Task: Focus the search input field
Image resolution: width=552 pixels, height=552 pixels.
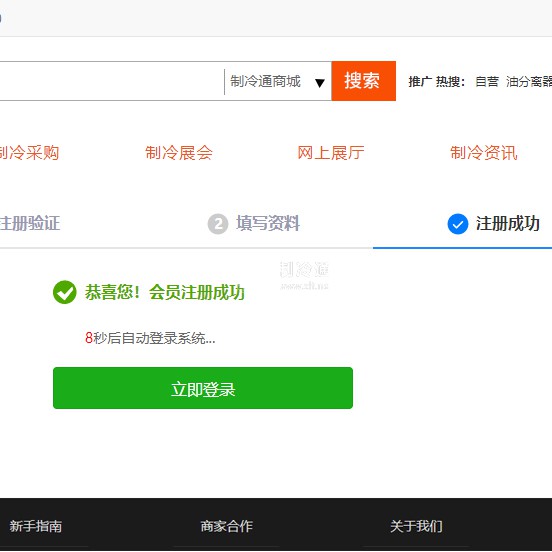Action: coord(112,81)
